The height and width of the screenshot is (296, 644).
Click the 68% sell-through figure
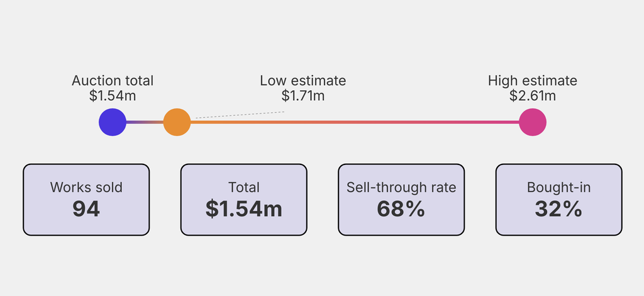(x=401, y=208)
